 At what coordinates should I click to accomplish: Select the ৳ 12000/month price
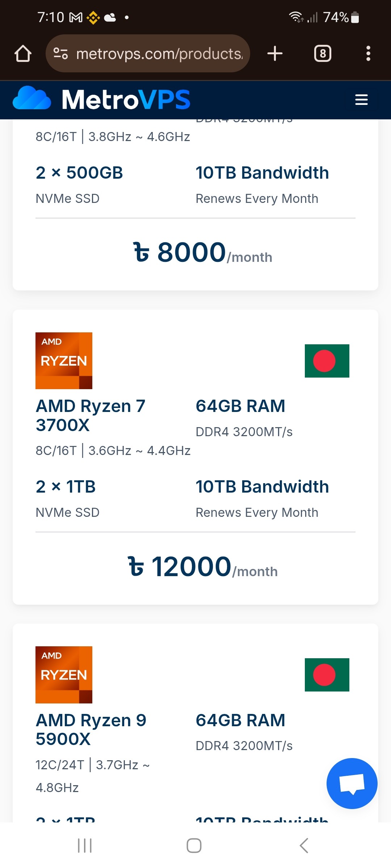tap(203, 567)
